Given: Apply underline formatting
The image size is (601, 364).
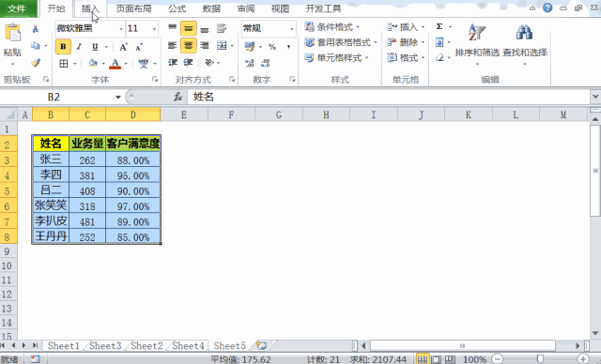Looking at the screenshot, I should (x=95, y=47).
